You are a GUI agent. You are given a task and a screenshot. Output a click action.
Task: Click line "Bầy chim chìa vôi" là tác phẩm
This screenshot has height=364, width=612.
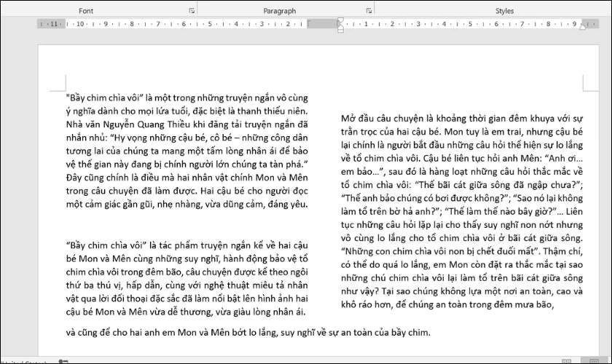click(x=187, y=245)
